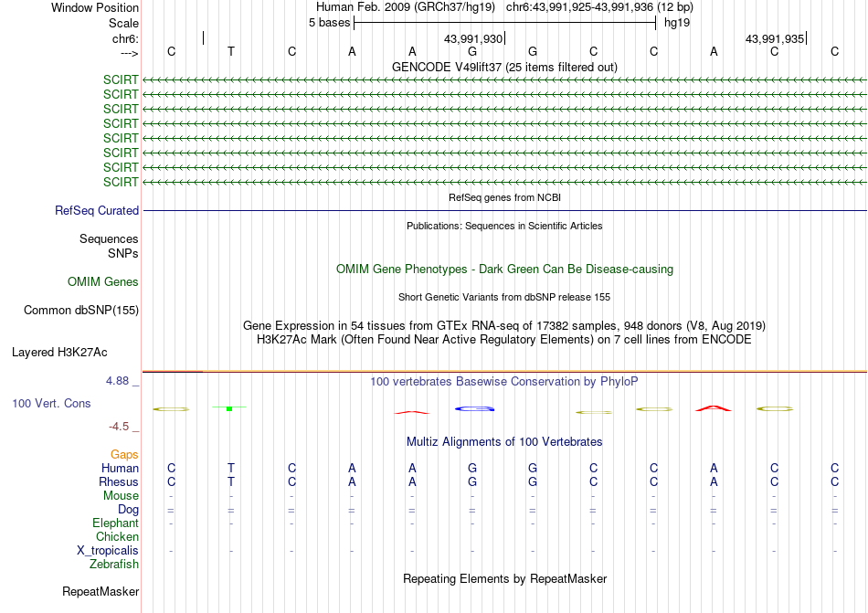Select the Elephant alignment row label

coord(116,523)
